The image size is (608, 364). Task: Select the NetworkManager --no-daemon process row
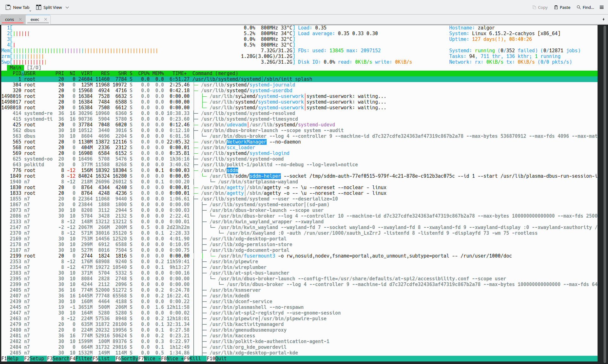click(x=299, y=142)
